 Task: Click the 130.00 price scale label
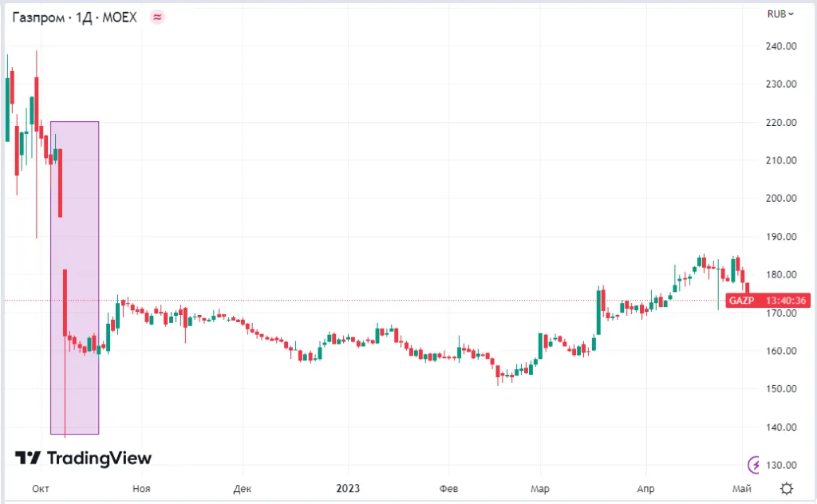[x=781, y=465]
